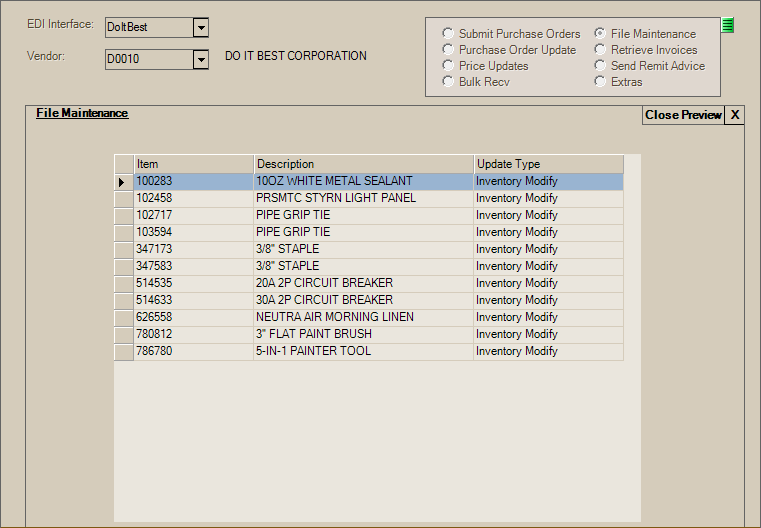The height and width of the screenshot is (528, 761).
Task: Click the row header for item 786780
Action: 124,351
